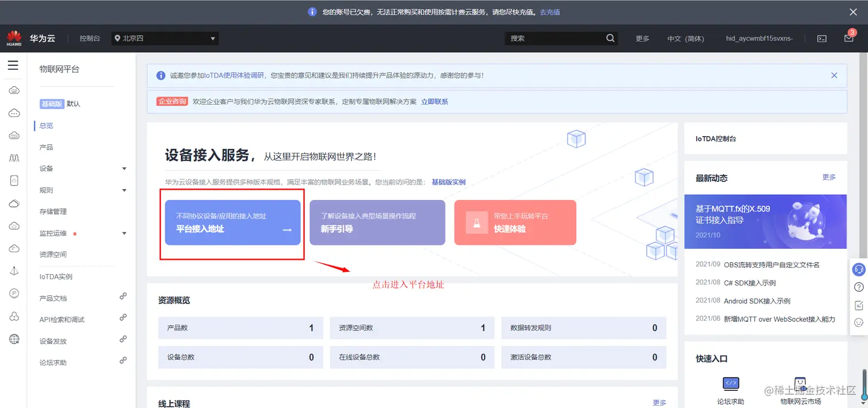868x408 pixels.
Task: Click the Huawei Cloud logo
Action: [x=14, y=37]
